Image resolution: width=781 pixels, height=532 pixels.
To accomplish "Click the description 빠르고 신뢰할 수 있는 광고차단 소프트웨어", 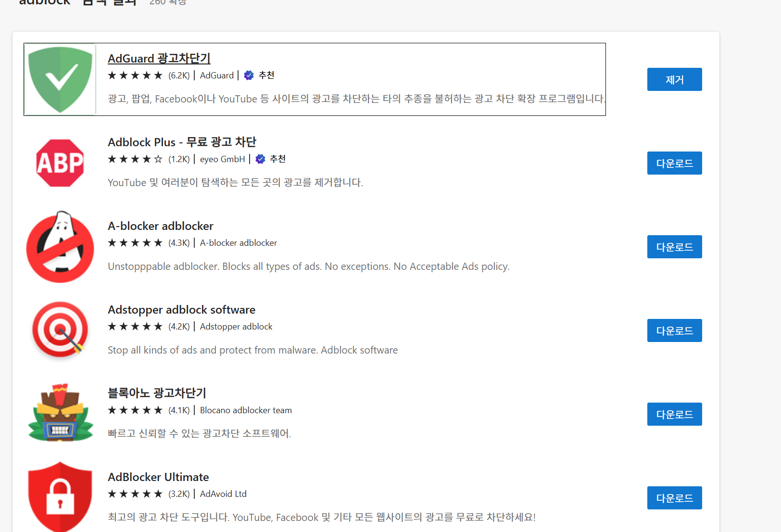I will tap(199, 434).
